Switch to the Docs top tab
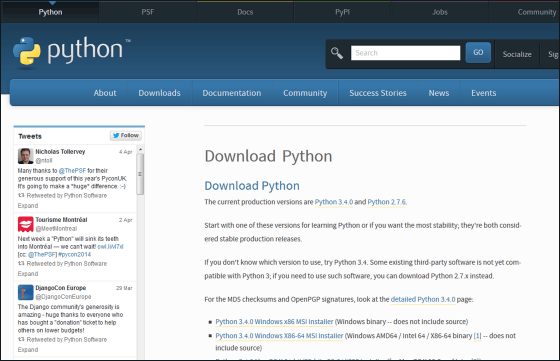The width and height of the screenshot is (560, 361). click(x=245, y=12)
